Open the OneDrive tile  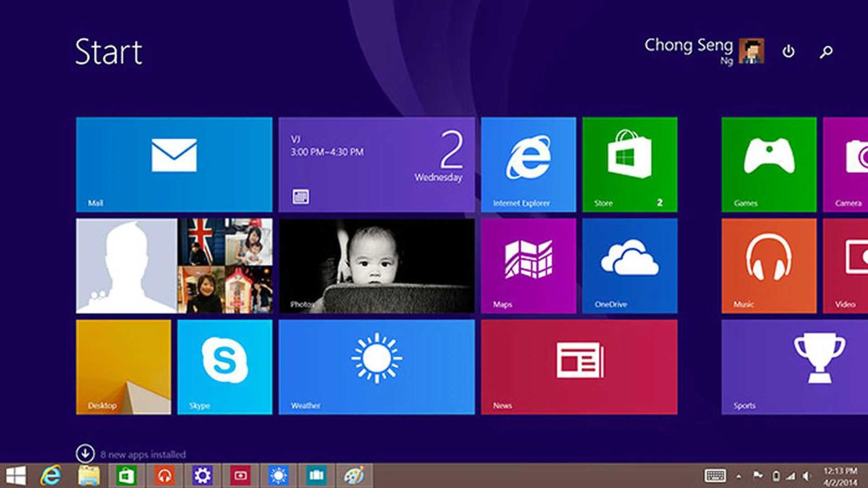point(630,266)
